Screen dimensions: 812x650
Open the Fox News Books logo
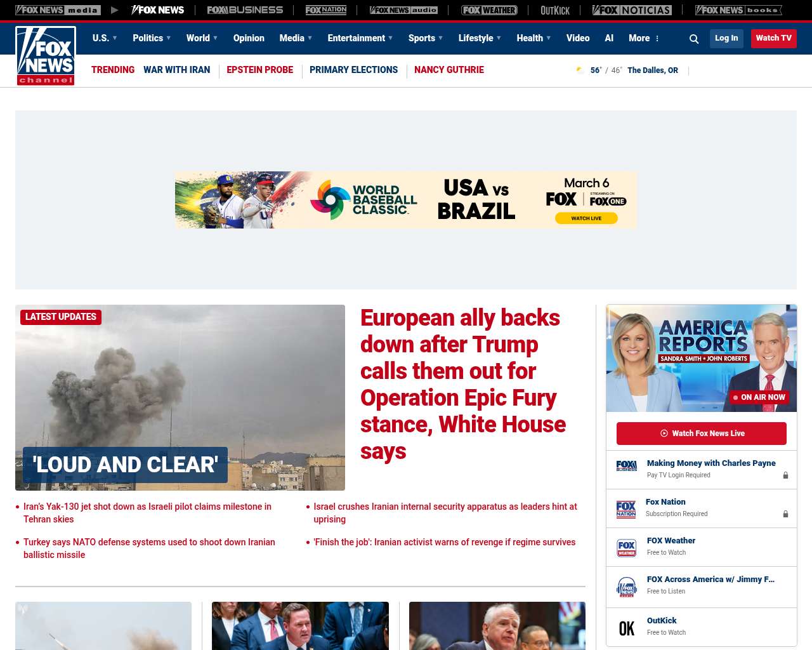[738, 10]
